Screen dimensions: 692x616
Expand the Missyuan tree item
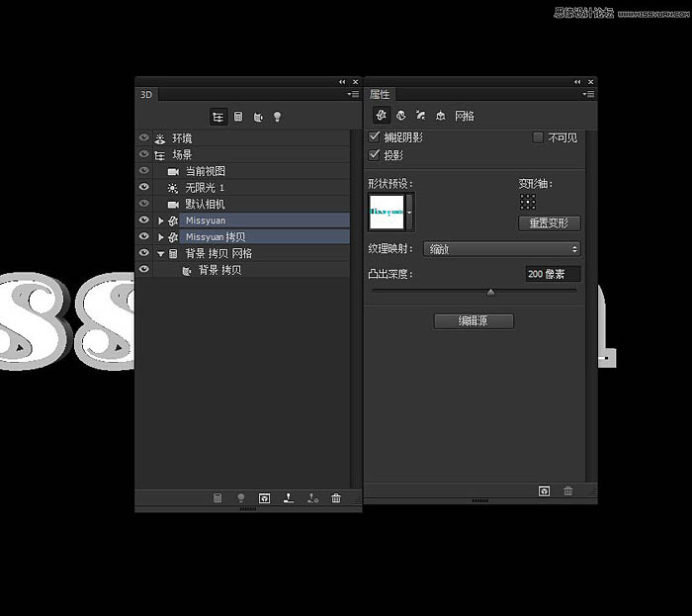point(161,220)
